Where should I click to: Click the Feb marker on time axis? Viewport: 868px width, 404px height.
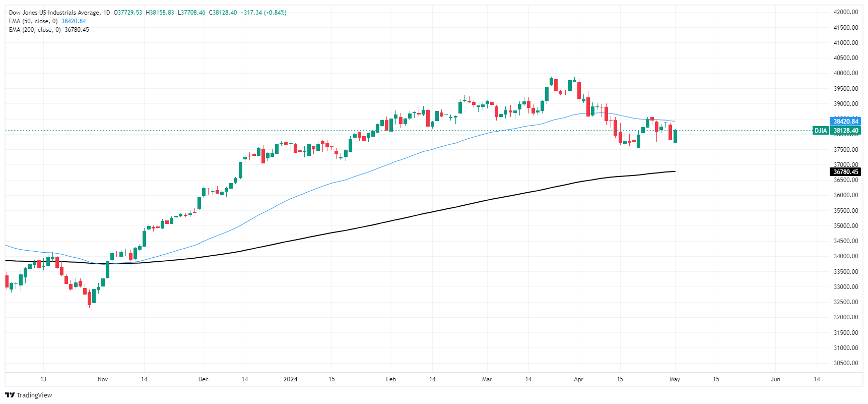[391, 379]
